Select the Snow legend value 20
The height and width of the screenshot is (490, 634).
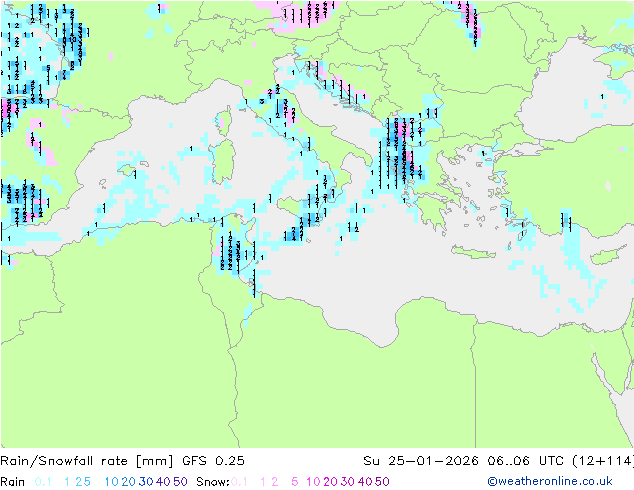pyautogui.click(x=330, y=482)
